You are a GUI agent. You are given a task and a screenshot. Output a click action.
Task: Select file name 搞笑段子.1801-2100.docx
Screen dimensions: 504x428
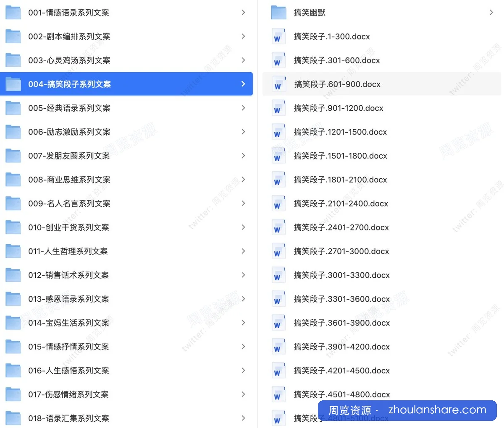[341, 180]
